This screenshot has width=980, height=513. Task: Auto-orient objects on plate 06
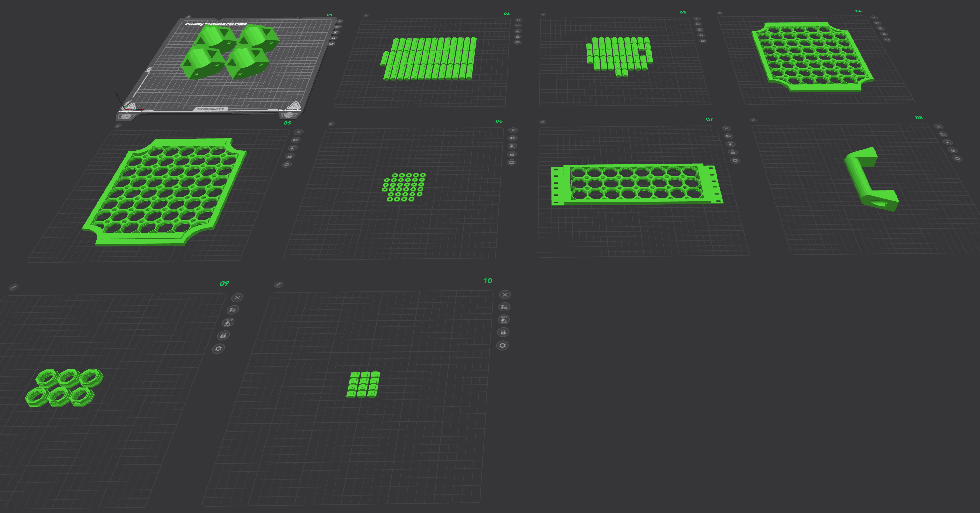coord(512,146)
